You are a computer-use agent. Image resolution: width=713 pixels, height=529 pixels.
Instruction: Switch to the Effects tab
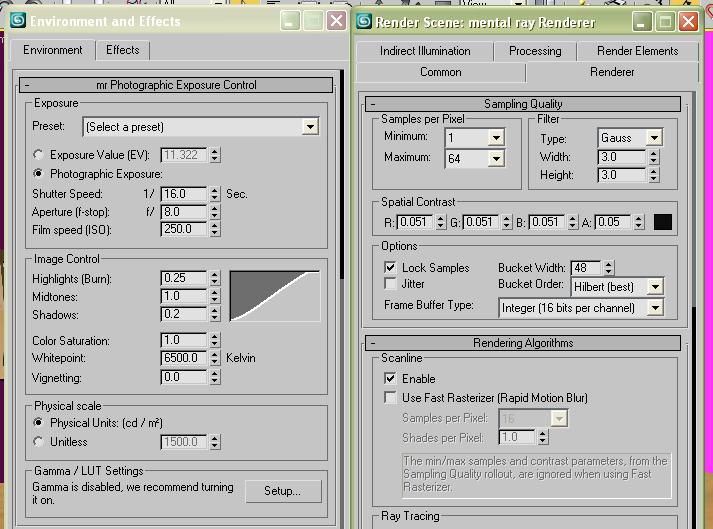click(122, 50)
